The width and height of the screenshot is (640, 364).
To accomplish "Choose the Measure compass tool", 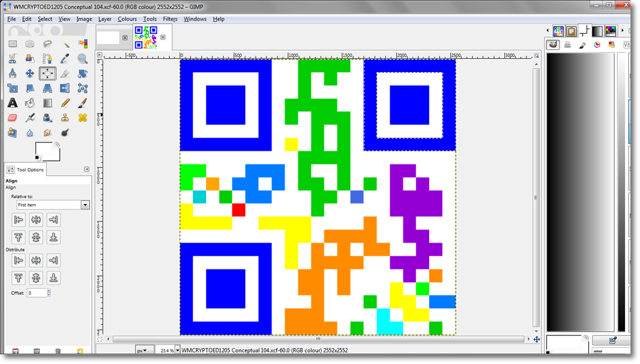I will [x=12, y=73].
